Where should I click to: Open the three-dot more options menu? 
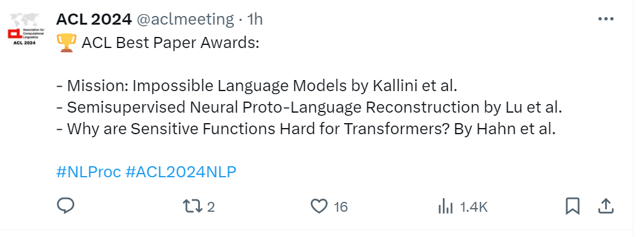tap(606, 19)
